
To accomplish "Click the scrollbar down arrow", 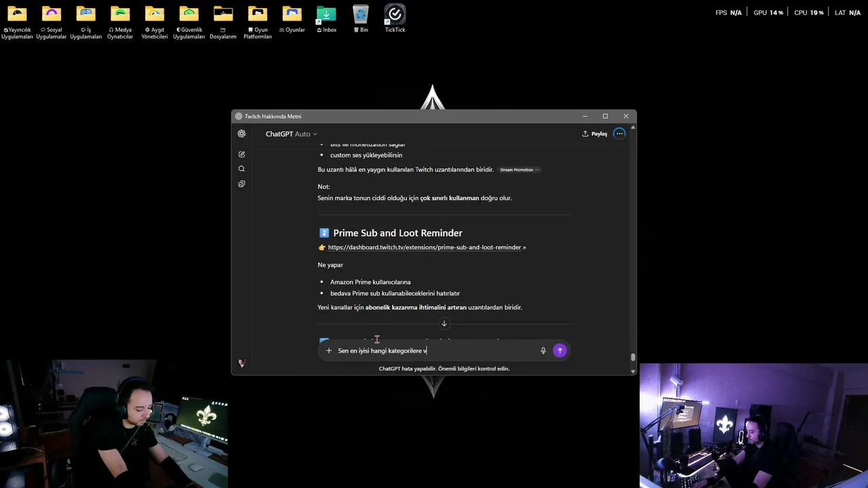I will (x=633, y=371).
